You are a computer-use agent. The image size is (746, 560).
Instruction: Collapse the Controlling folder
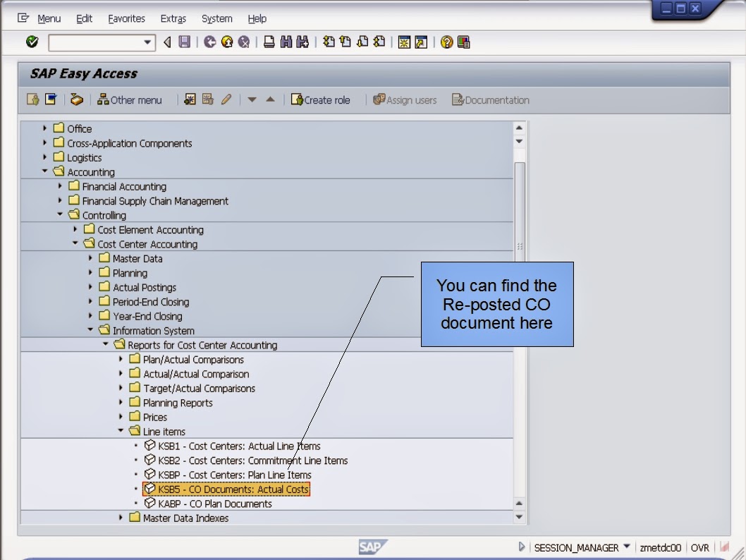click(60, 214)
